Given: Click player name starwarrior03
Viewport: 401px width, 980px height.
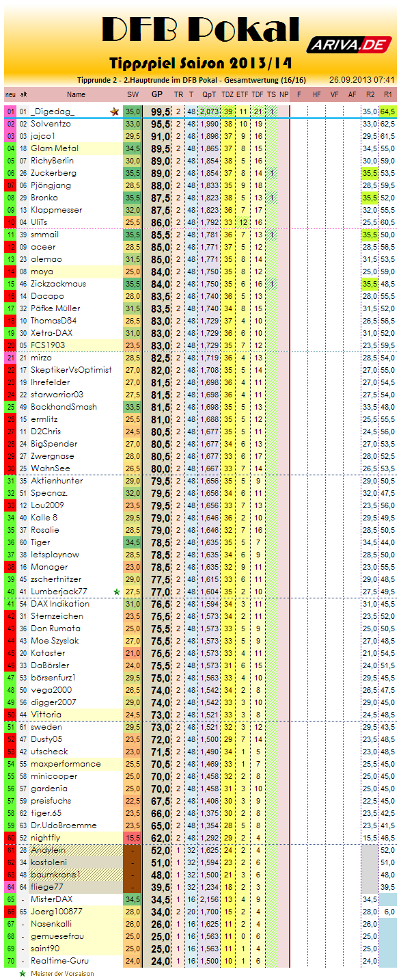Looking at the screenshot, I should point(57,395).
